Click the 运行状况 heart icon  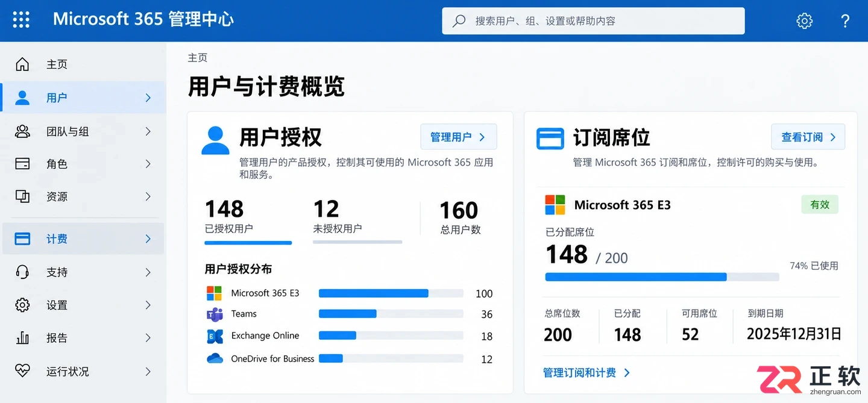(x=22, y=371)
